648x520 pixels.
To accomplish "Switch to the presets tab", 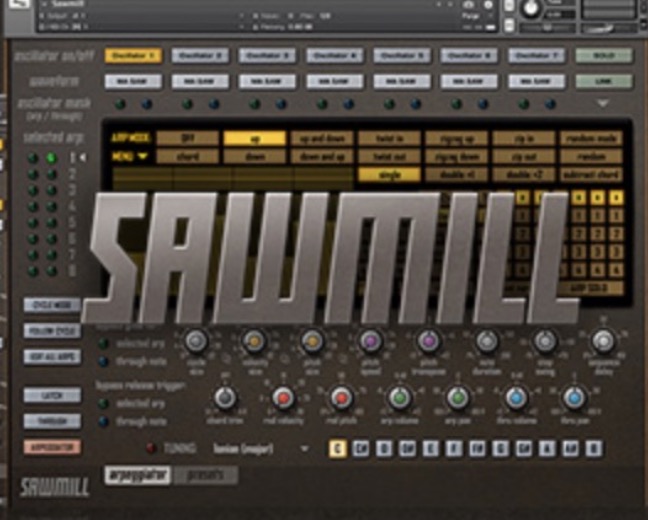I will [x=205, y=475].
